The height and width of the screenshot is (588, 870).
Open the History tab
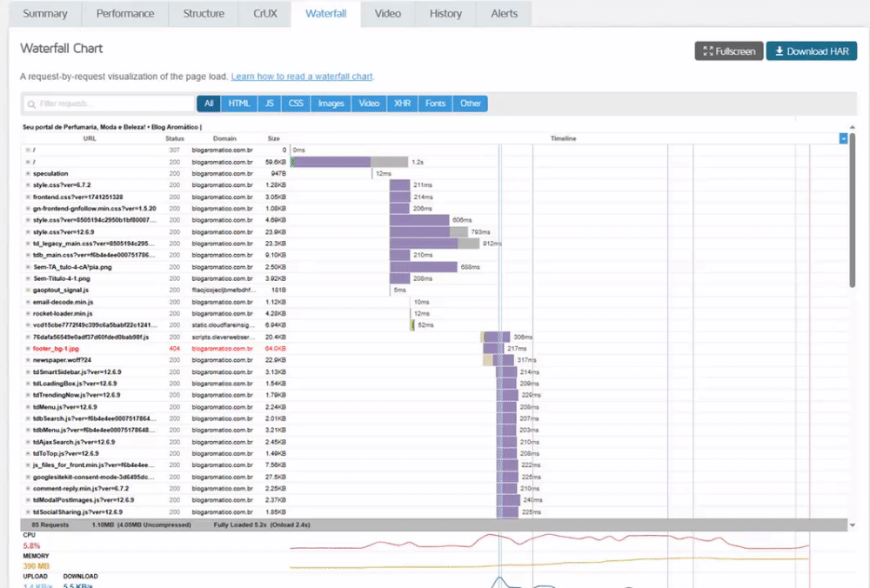click(x=445, y=14)
